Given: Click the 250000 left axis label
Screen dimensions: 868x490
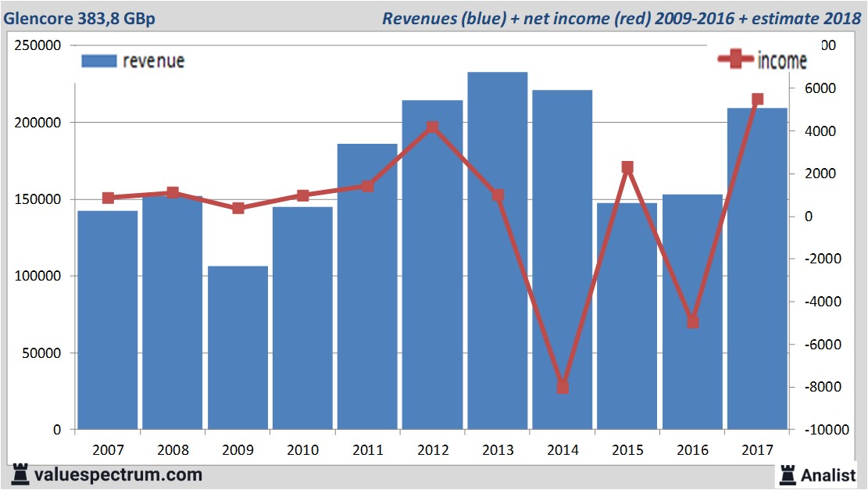Looking at the screenshot, I should point(38,45).
